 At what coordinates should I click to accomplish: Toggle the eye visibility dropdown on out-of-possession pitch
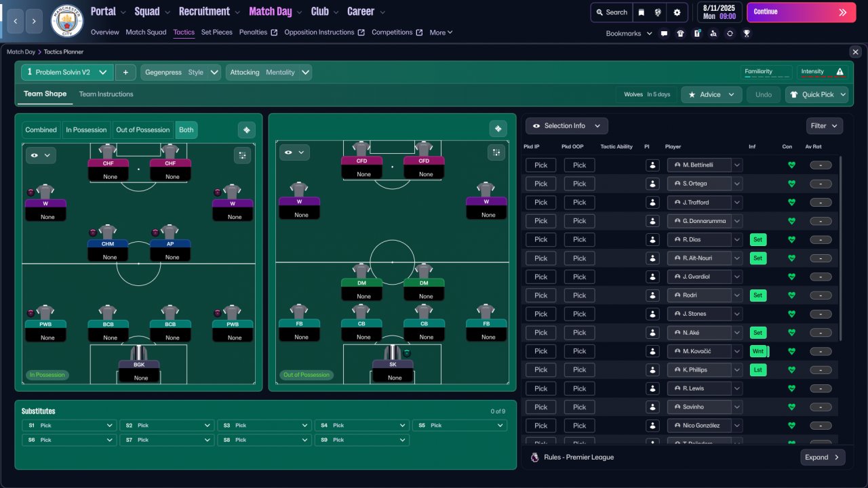coord(294,152)
